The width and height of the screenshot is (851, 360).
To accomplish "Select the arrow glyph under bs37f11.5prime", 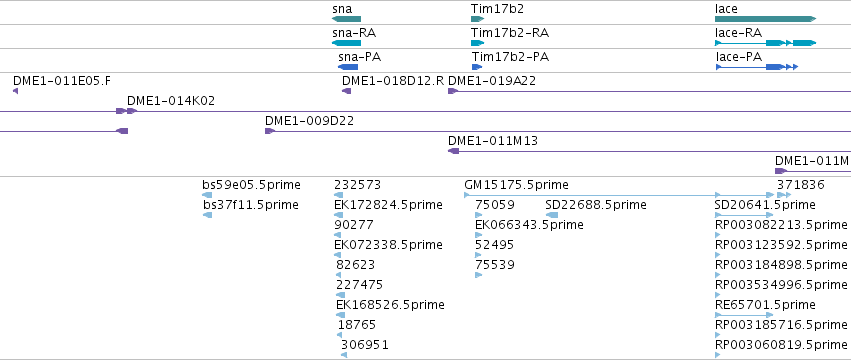I will click(207, 215).
